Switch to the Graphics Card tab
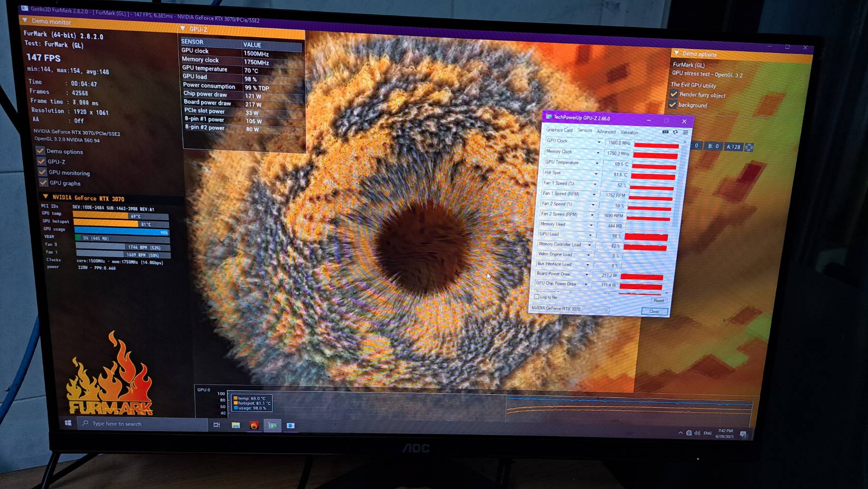 tap(559, 130)
